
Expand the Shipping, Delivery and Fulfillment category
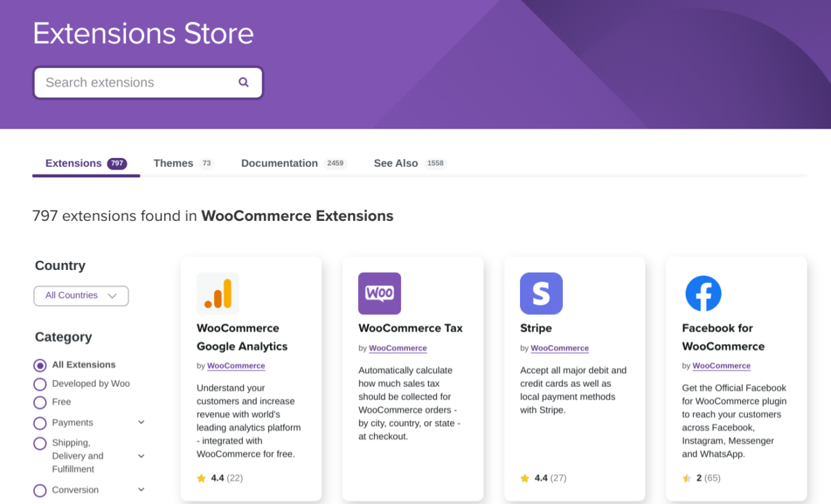click(x=141, y=456)
